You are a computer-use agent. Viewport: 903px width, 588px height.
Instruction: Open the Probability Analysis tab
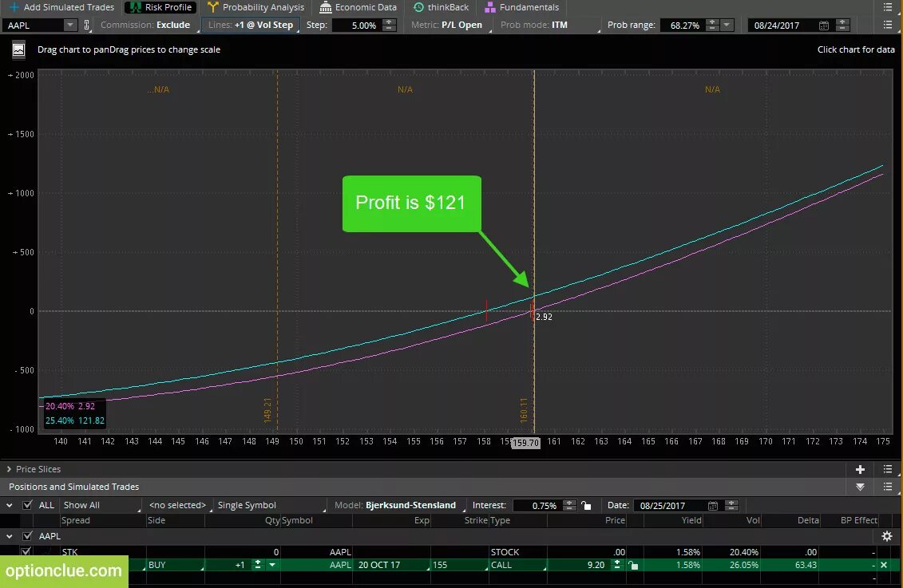(x=255, y=7)
